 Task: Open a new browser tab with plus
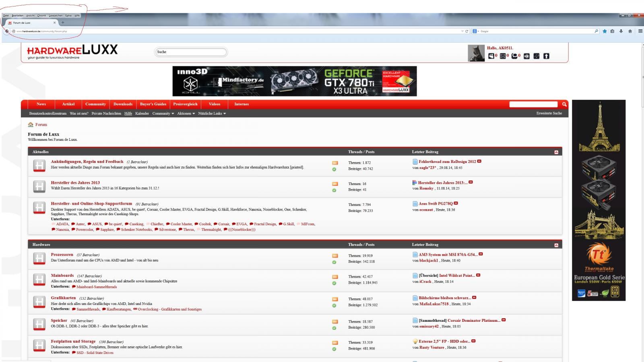(63, 23)
